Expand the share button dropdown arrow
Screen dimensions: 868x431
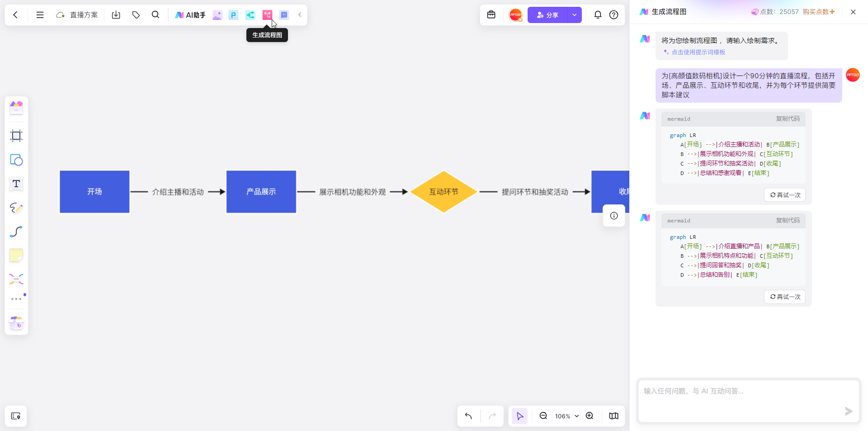click(574, 15)
